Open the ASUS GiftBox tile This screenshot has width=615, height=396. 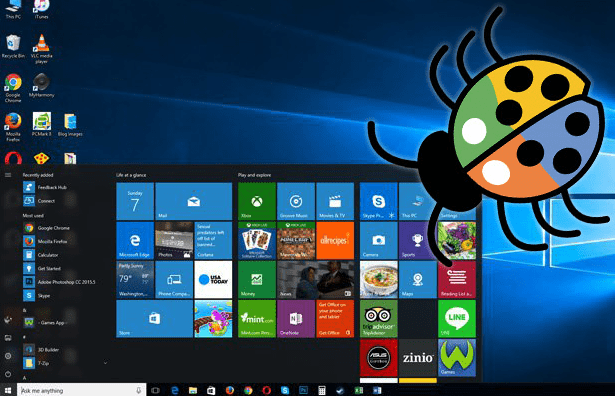(379, 358)
